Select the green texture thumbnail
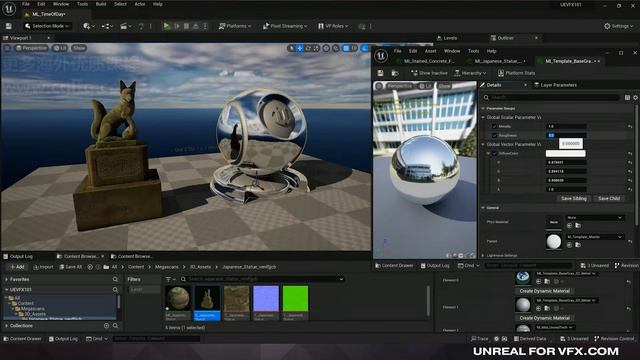This screenshot has height=360, width=640. [295, 298]
